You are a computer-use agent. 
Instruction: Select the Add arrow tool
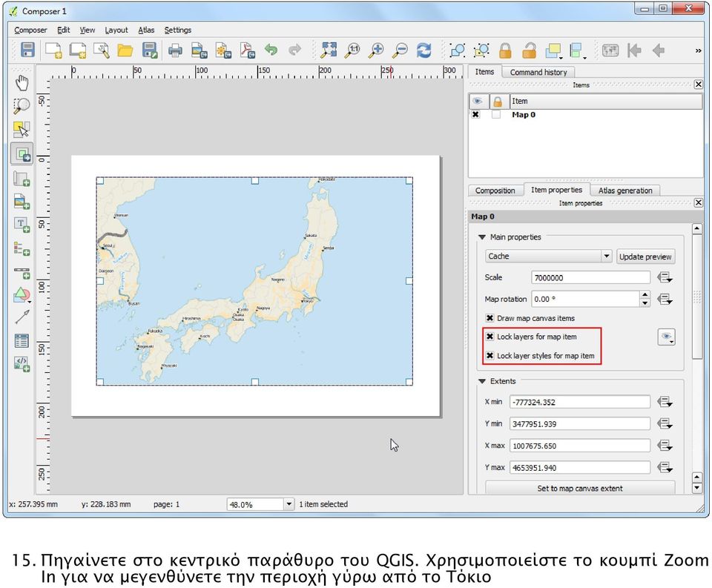(22, 317)
